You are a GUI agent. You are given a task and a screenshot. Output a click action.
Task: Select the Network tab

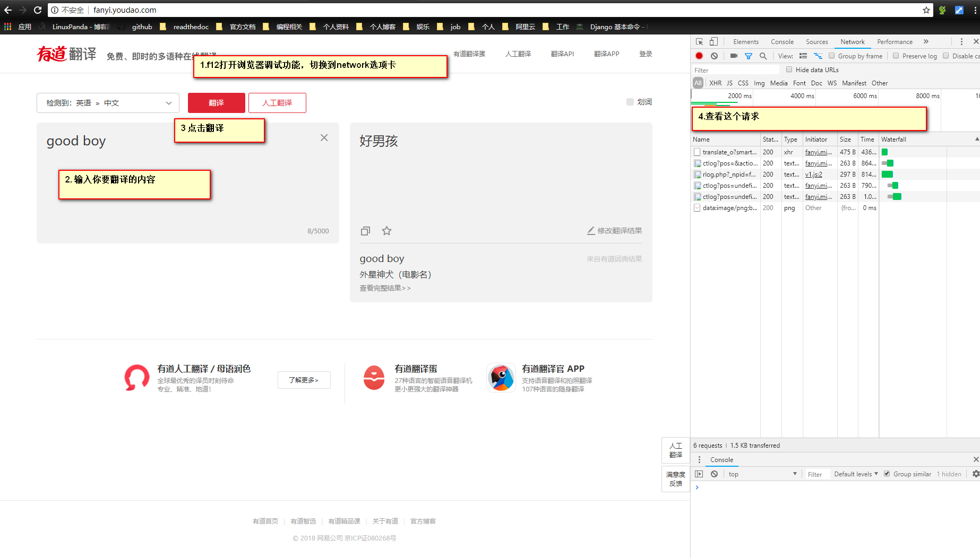pos(853,41)
